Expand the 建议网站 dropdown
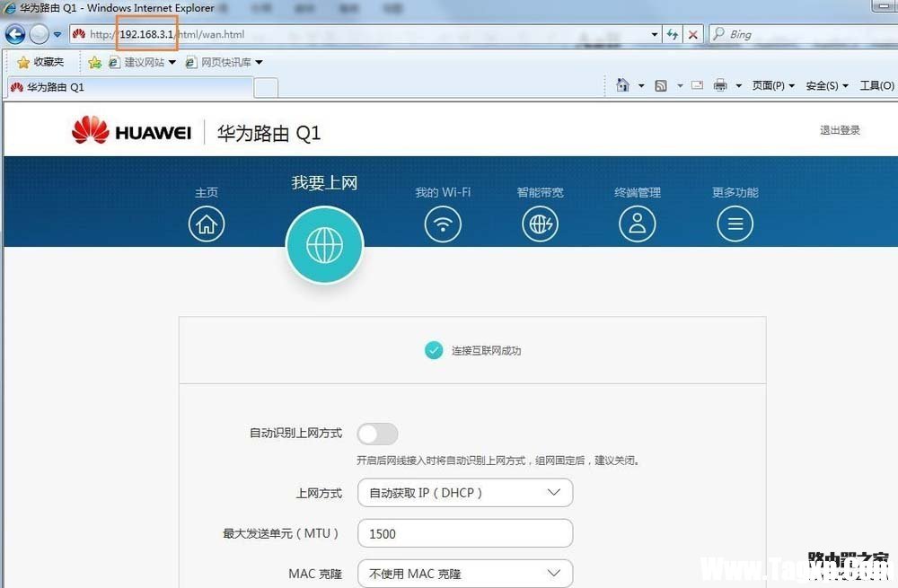Screen dimensions: 898x588 tap(172, 63)
